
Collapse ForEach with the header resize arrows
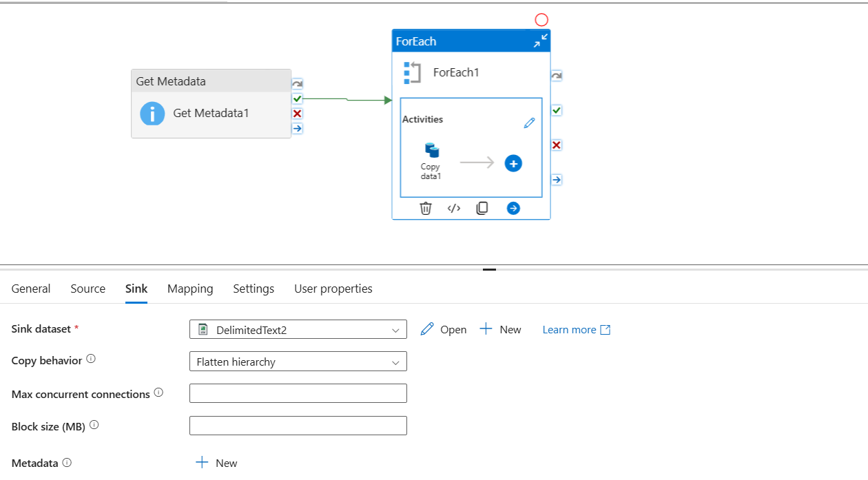(540, 40)
